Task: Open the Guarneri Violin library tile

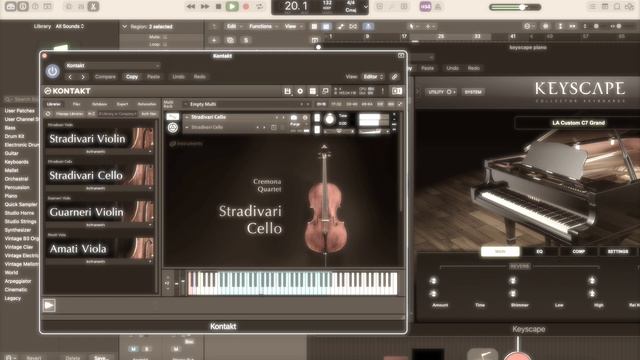Action: [100, 212]
